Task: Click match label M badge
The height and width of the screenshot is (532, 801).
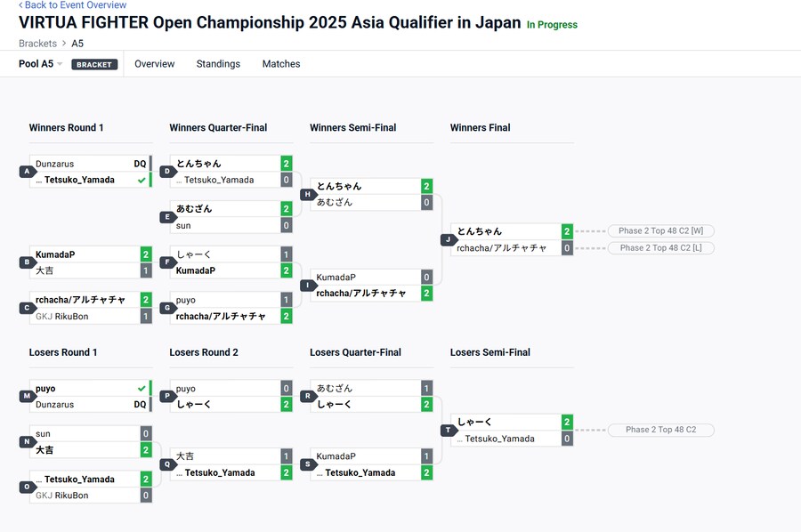Action: [26, 397]
